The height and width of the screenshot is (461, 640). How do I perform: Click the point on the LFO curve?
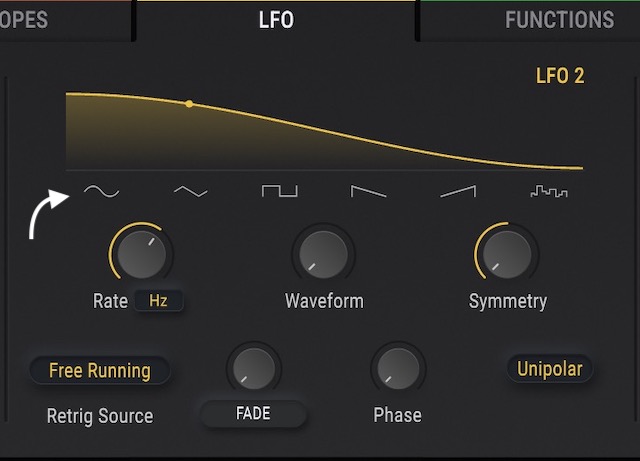pos(189,103)
